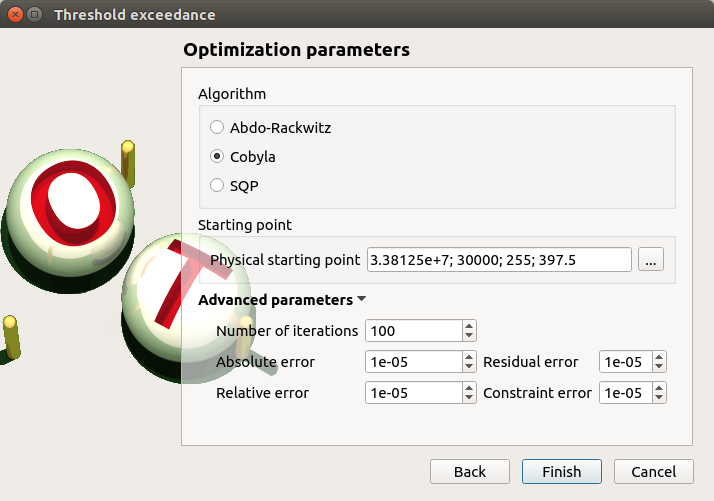Viewport: 714px width, 501px height.
Task: Decrease the Absolute error value
Action: tap(469, 367)
